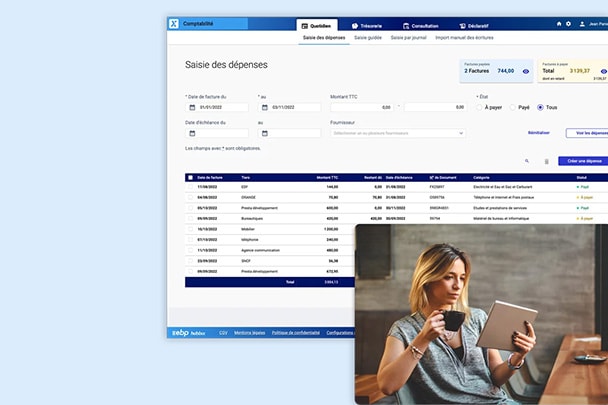Open 'Politique de confidentialité' footer link
Screen dimensions: 608x405
[295, 333]
